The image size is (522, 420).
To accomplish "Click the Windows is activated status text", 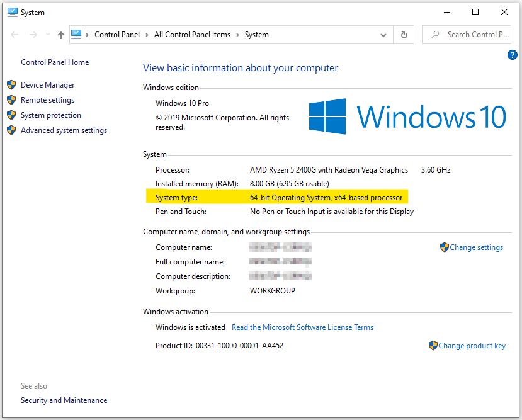I will [190, 327].
